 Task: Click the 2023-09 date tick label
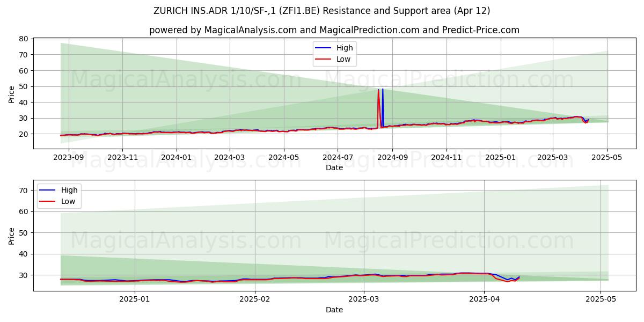(x=69, y=157)
